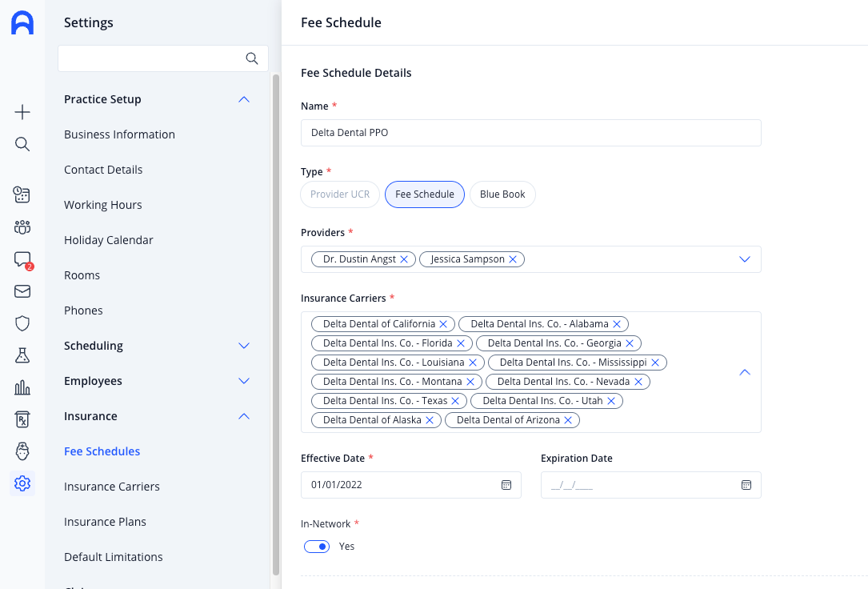
Task: Open Holiday Calendar settings
Action: click(109, 240)
